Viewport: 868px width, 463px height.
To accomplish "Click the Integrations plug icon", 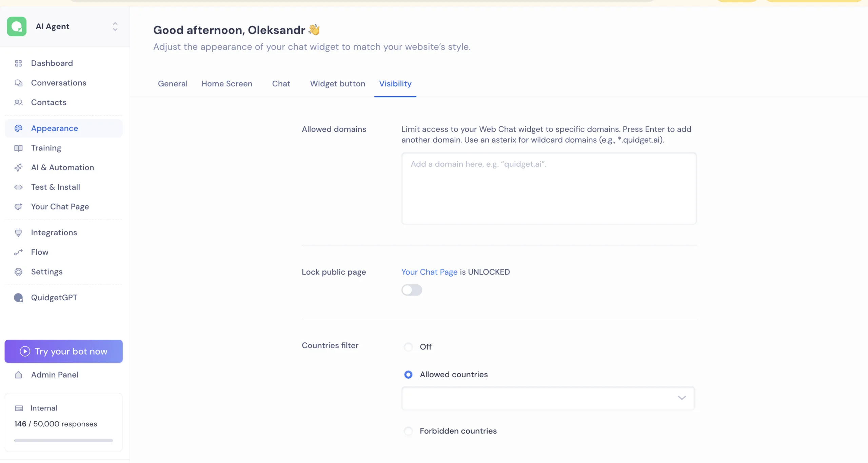I will point(18,233).
